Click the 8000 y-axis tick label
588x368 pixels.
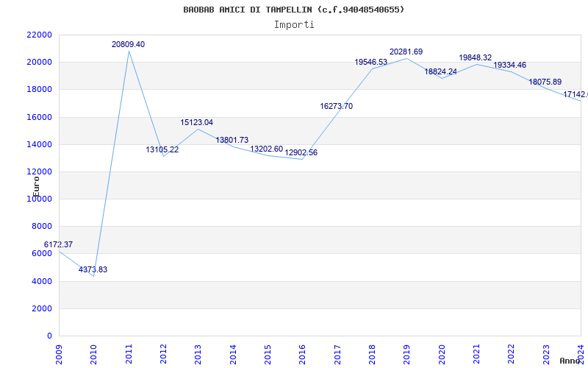[x=42, y=226]
